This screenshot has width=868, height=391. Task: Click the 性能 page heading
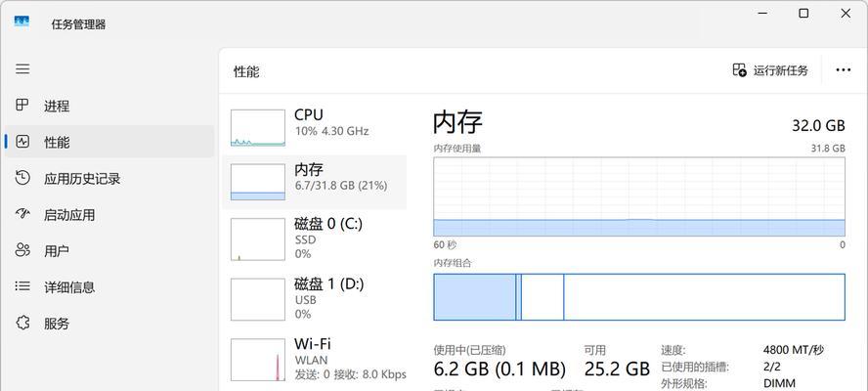tap(246, 72)
